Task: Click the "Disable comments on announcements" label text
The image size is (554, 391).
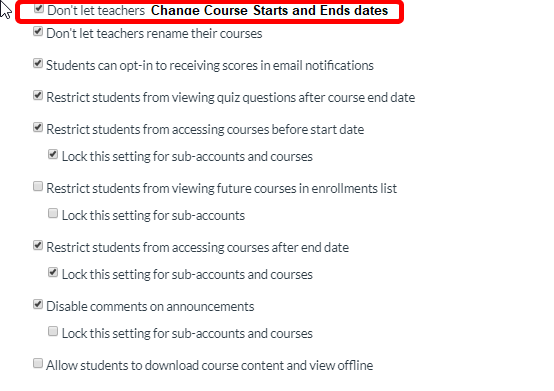Action: (150, 306)
